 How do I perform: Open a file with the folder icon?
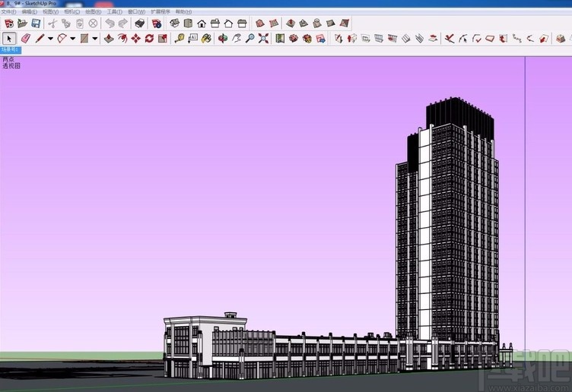click(22, 24)
